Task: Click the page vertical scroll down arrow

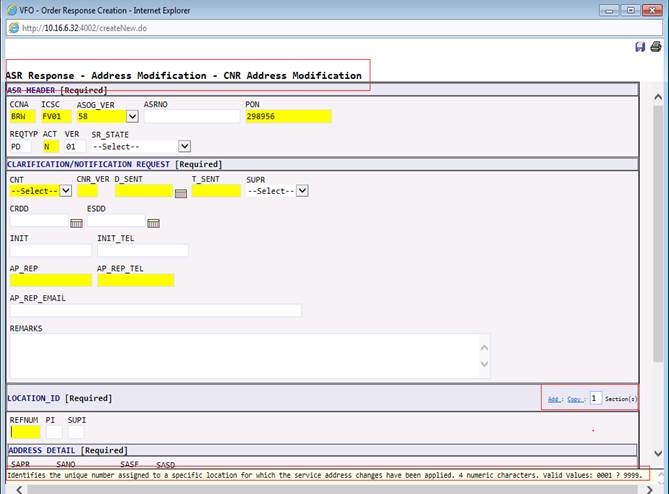Action: click(x=658, y=453)
